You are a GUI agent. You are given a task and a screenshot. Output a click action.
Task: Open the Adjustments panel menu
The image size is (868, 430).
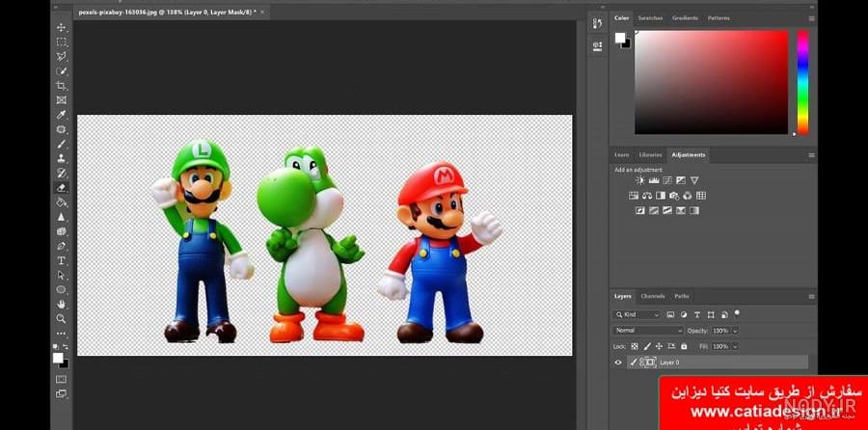(811, 155)
